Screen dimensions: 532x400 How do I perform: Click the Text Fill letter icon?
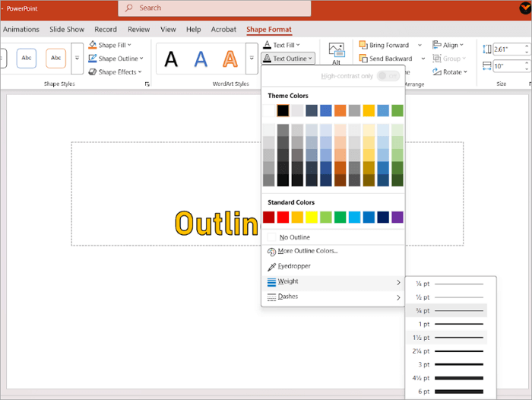[268, 45]
